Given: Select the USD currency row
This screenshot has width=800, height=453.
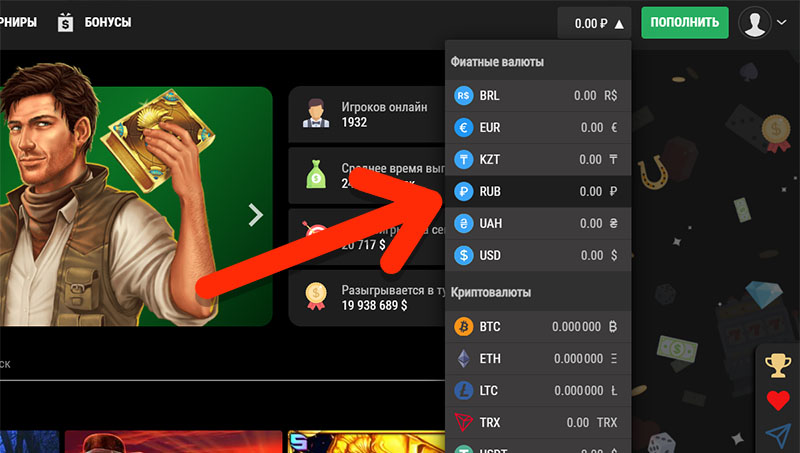Looking at the screenshot, I should (x=535, y=255).
